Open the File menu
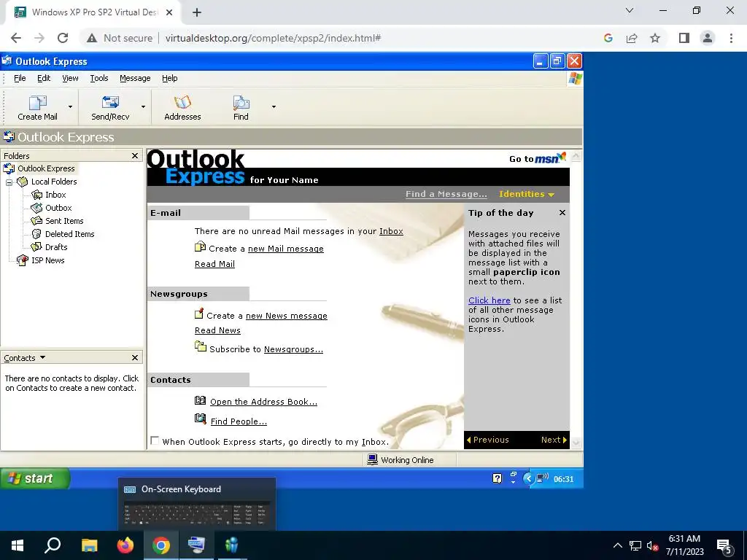The width and height of the screenshot is (747, 560). pos(20,78)
